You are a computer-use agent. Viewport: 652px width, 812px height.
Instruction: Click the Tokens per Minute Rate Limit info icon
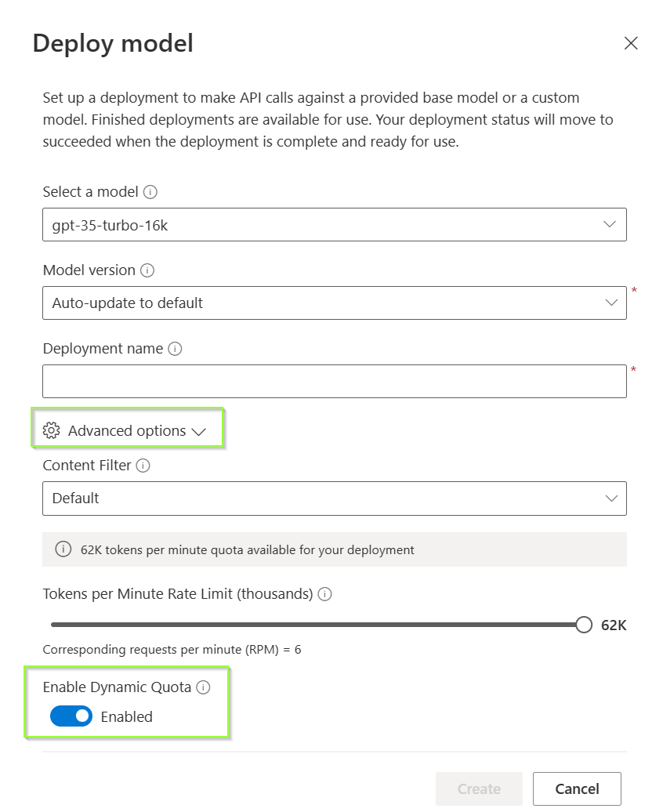pyautogui.click(x=324, y=593)
